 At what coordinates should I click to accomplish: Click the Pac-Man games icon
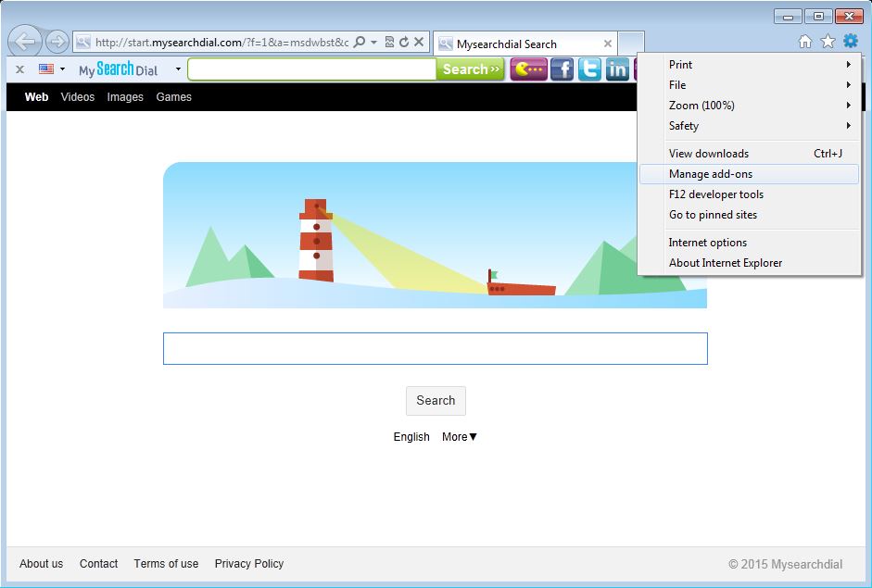point(528,69)
